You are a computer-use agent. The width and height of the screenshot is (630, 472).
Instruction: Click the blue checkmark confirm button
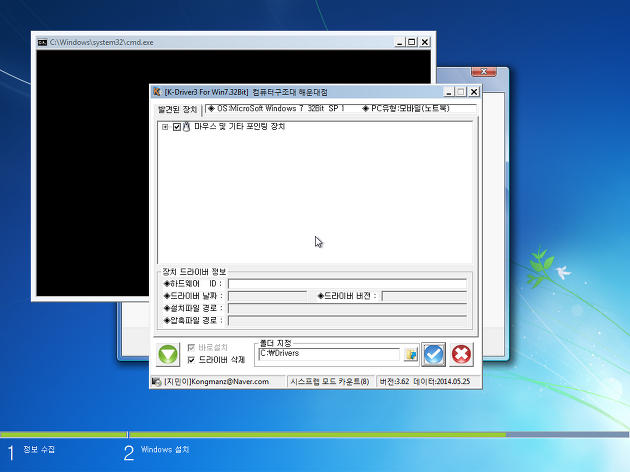(x=434, y=355)
